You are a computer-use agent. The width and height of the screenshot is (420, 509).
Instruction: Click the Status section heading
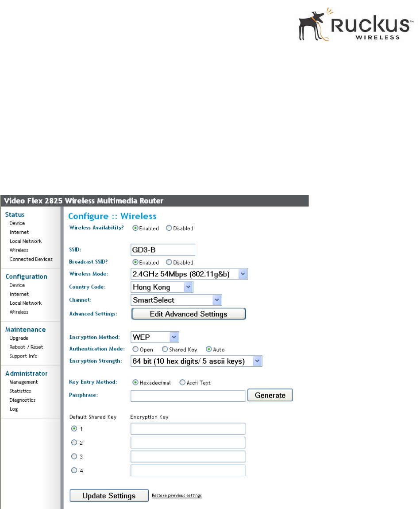15,214
